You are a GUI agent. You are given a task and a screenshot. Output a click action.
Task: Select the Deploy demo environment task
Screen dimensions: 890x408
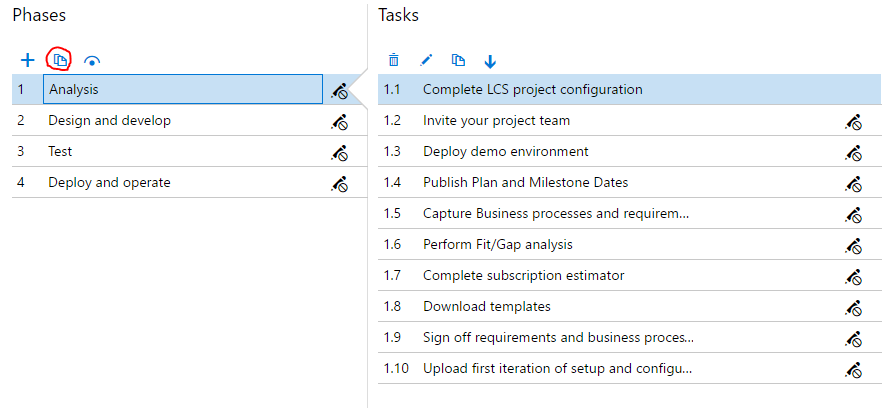coord(506,152)
